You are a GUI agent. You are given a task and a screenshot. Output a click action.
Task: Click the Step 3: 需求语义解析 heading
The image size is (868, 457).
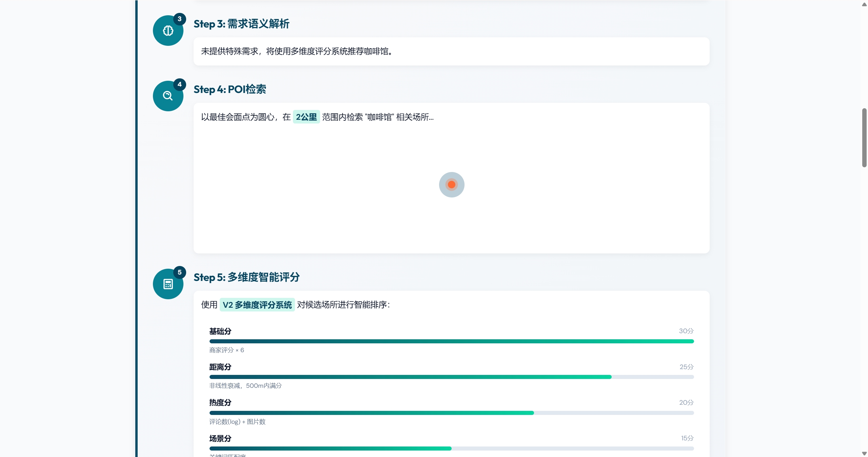click(x=241, y=24)
